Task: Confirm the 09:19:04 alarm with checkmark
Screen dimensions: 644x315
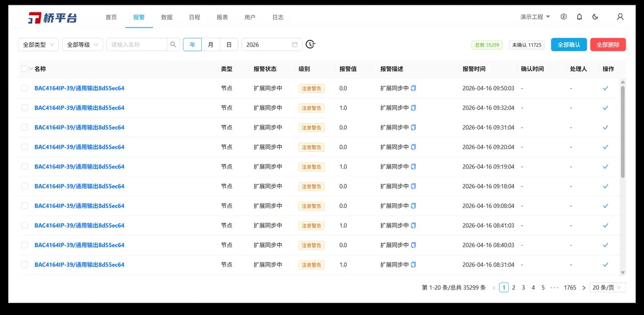Action: click(x=606, y=167)
